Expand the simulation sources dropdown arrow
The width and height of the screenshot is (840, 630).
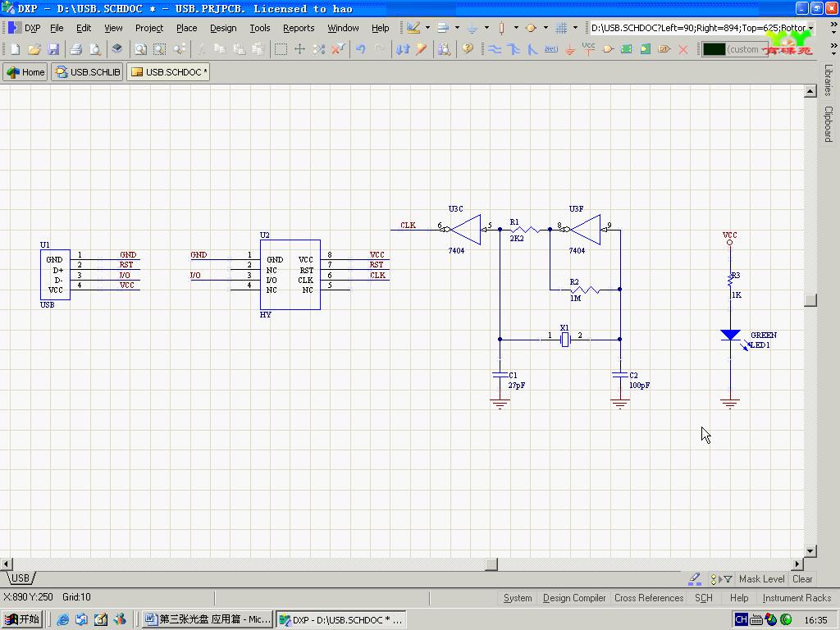click(546, 28)
